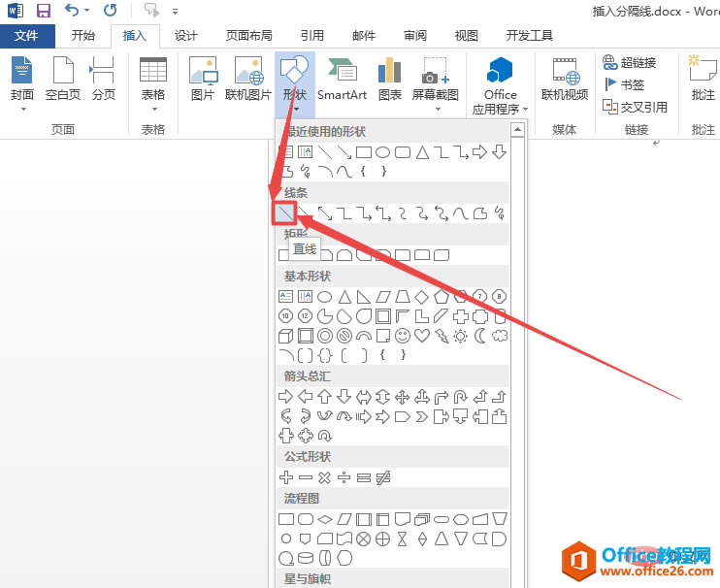
Task: Click the Save icon in quick access toolbar
Action: pos(43,10)
